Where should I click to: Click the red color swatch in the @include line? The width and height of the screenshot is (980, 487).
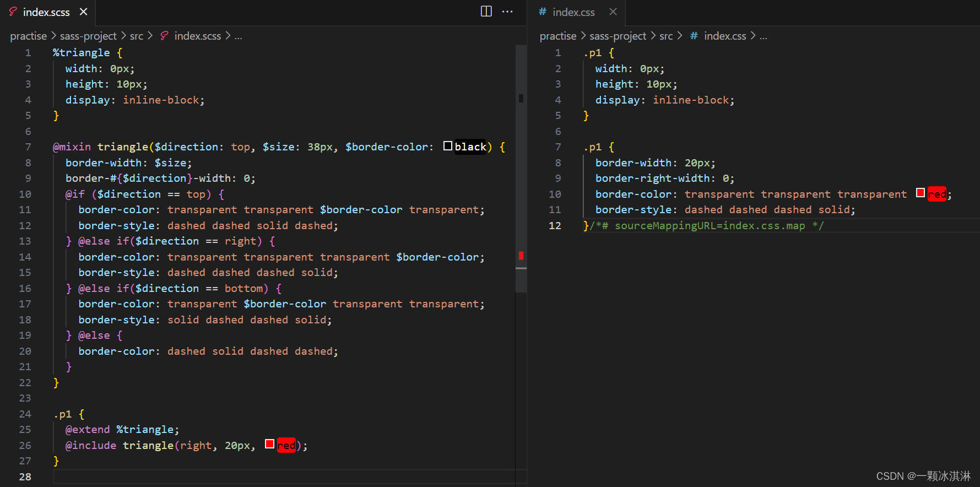(269, 444)
